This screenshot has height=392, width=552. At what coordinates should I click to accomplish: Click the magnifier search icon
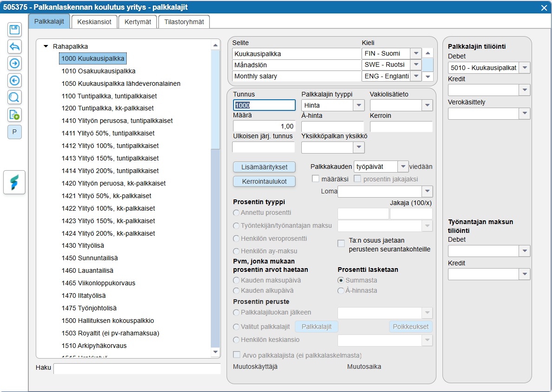tap(14, 97)
